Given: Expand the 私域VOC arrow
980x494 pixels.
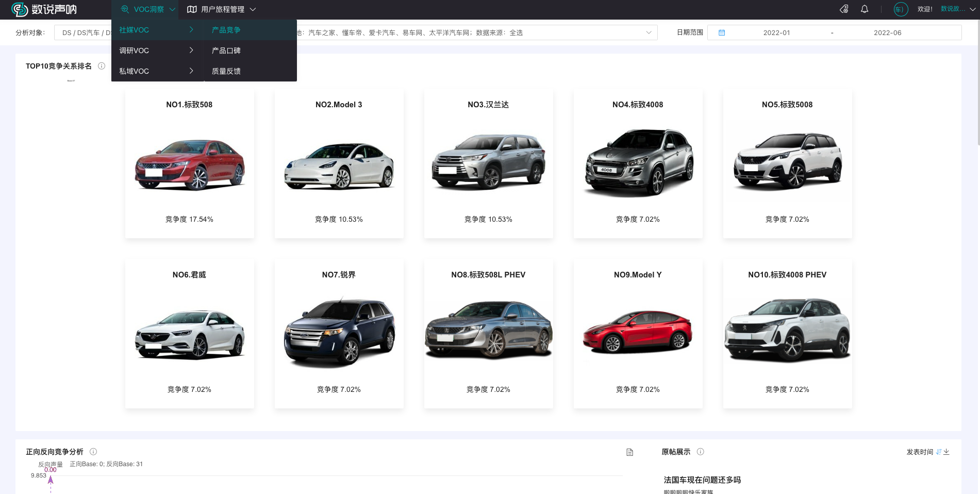Looking at the screenshot, I should pos(191,71).
